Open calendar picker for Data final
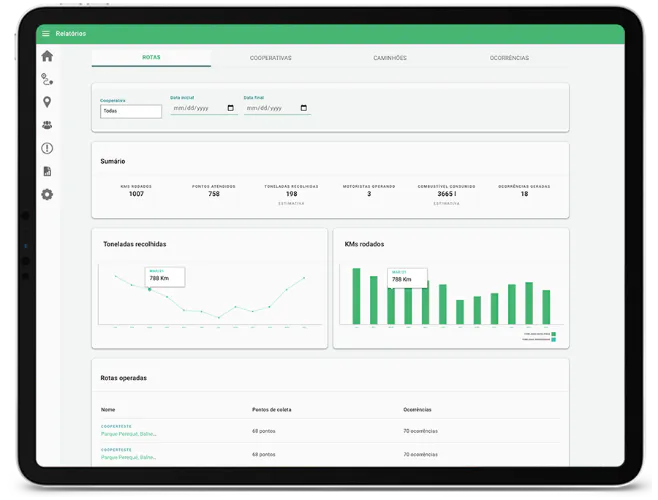The image size is (658, 500). pyautogui.click(x=304, y=108)
